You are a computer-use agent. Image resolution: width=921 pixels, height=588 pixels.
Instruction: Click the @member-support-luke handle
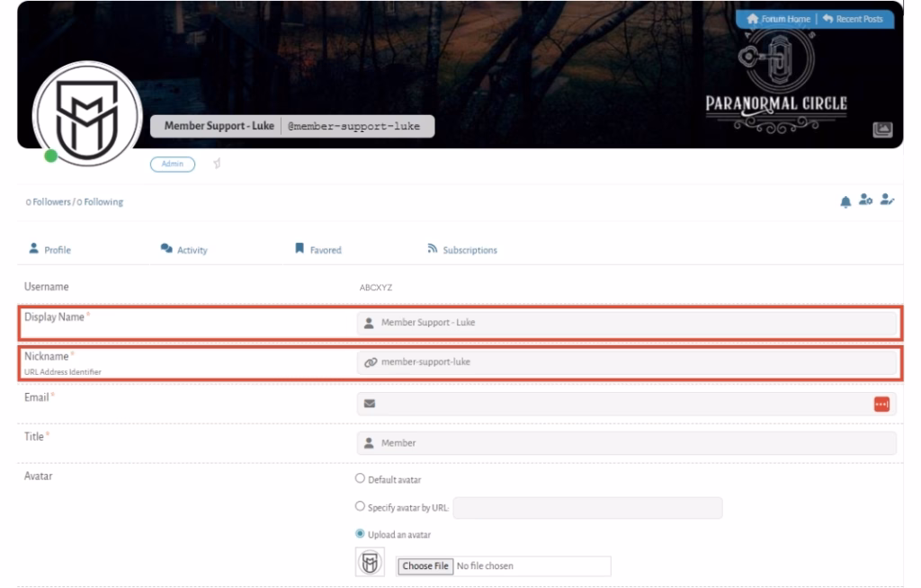354,126
